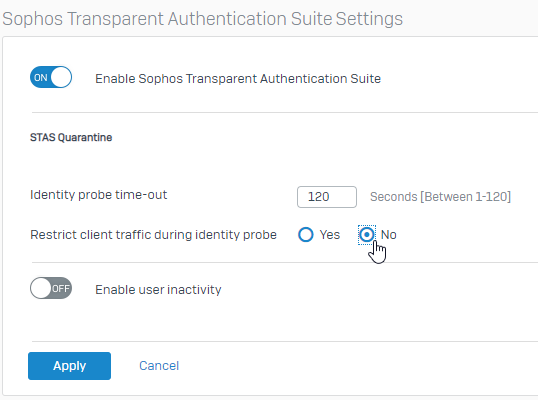The image size is (538, 400).
Task: Click the "No" label text
Action: click(388, 235)
